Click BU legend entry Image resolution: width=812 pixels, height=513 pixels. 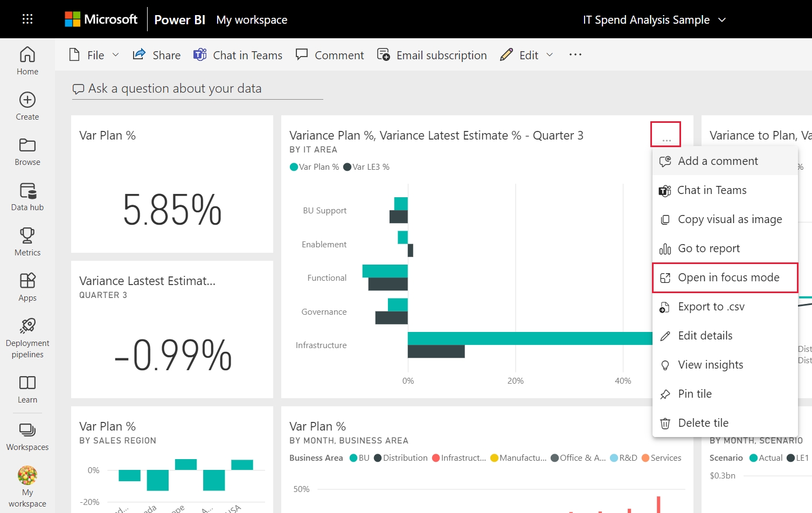tap(359, 458)
